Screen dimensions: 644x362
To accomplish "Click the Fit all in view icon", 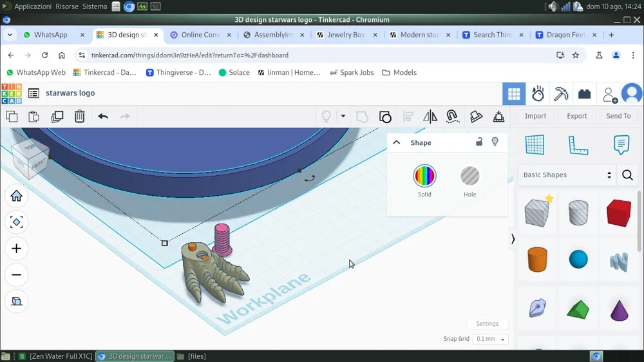I will [x=17, y=222].
